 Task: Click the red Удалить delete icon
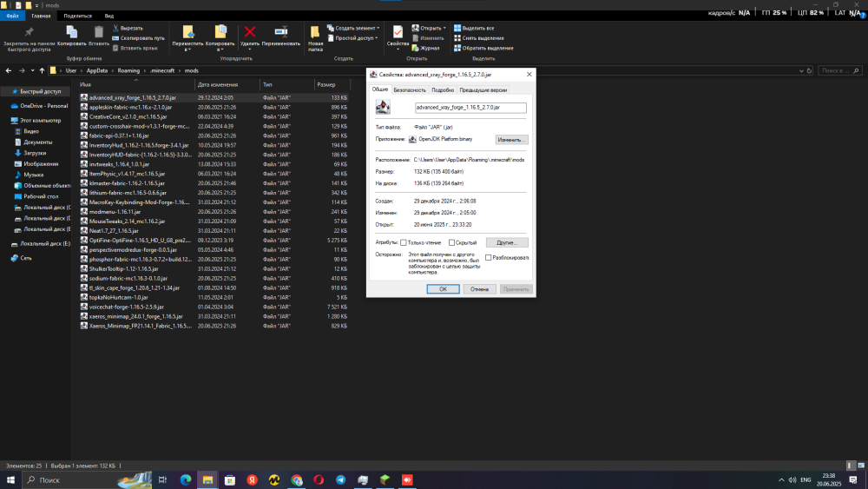click(250, 32)
